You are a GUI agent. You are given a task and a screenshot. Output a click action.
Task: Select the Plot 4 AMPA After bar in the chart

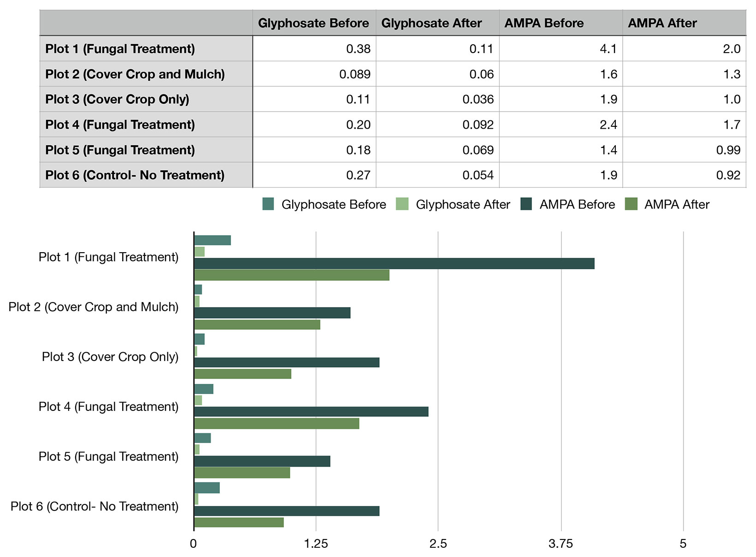(x=277, y=423)
